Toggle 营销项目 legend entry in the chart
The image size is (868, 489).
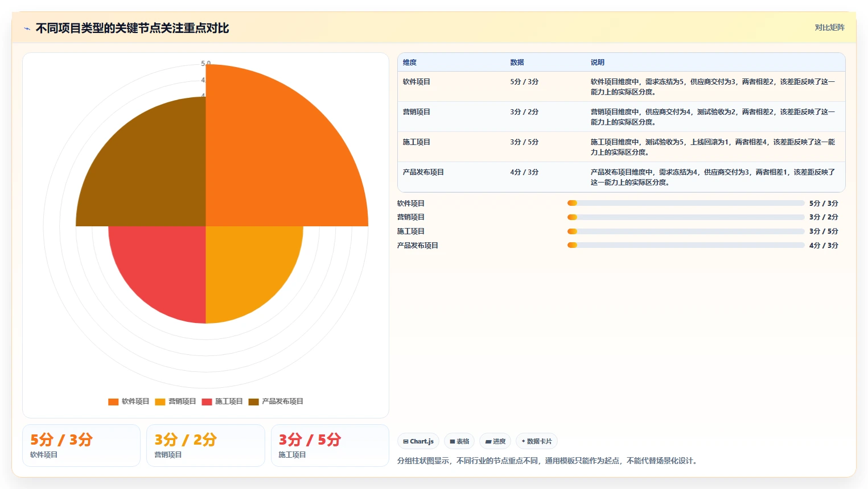click(175, 401)
